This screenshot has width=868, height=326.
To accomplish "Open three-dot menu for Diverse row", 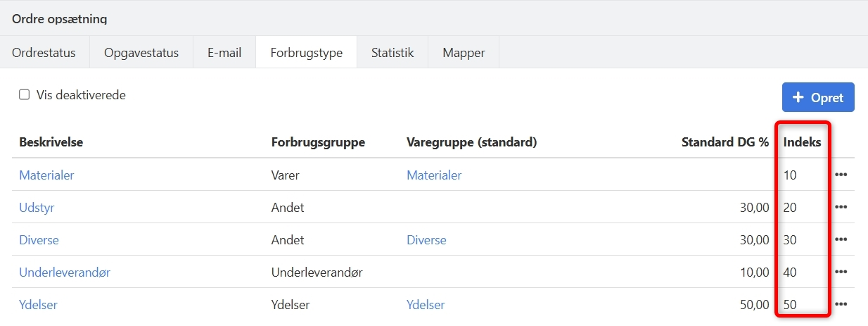I will [841, 239].
